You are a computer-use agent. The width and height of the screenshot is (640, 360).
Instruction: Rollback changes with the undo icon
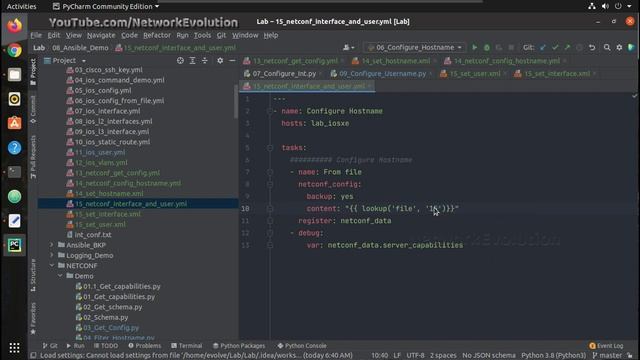click(x=592, y=47)
